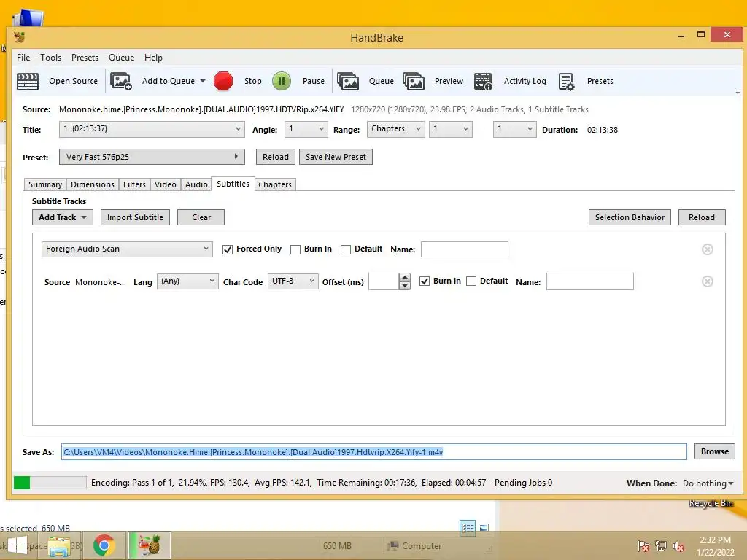Click the encoding progress bar

click(x=50, y=483)
